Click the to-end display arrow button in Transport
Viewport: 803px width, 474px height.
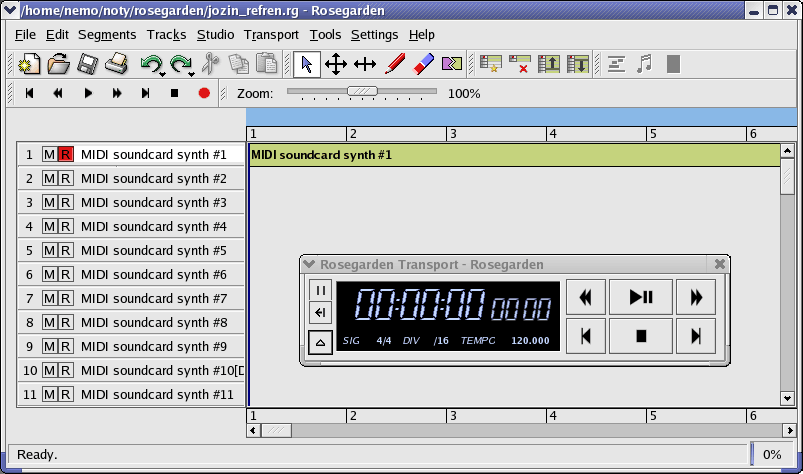321,312
